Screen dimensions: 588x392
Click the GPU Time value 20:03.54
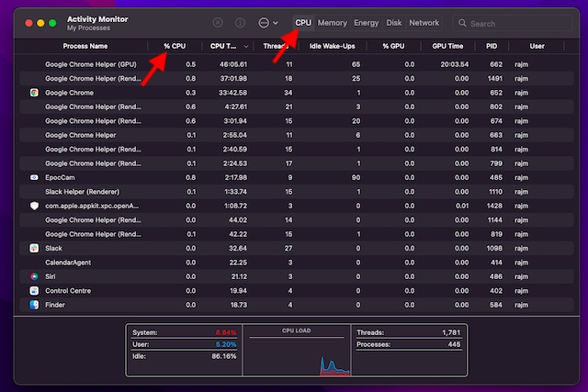click(x=455, y=64)
